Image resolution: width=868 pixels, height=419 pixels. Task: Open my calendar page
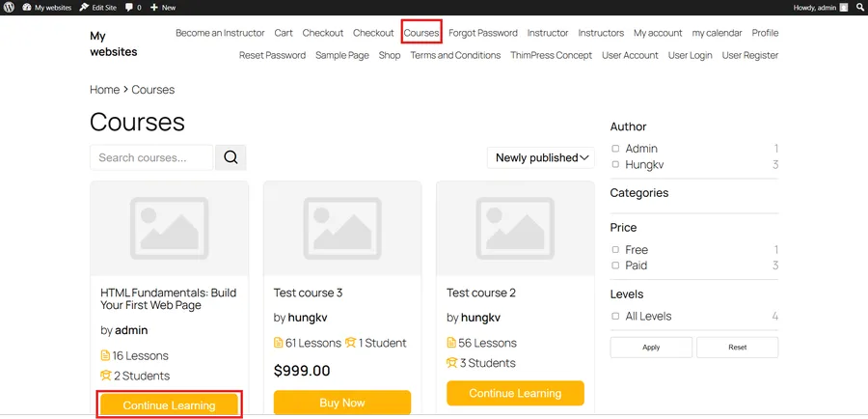717,33
